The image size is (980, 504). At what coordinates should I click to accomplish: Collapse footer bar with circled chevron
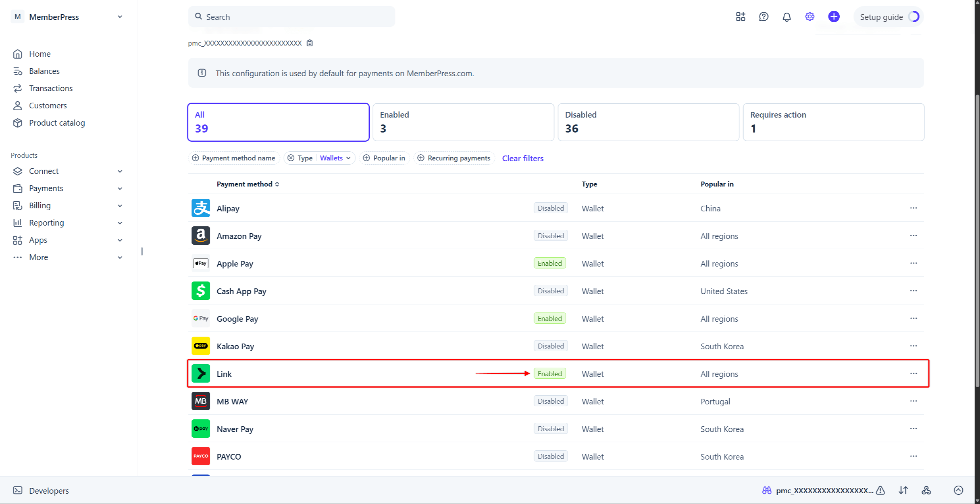point(958,490)
